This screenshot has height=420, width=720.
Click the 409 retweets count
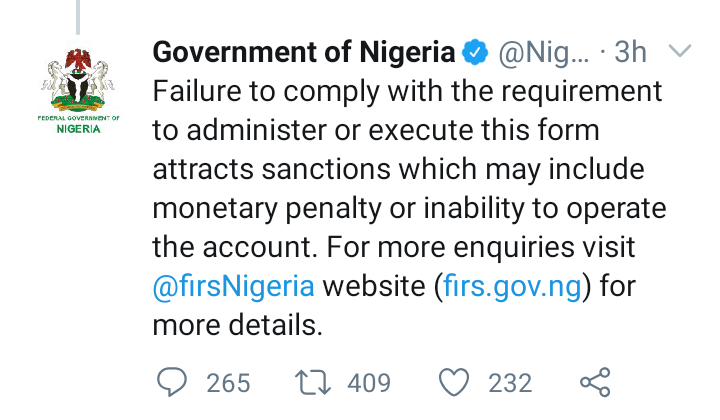pos(369,383)
